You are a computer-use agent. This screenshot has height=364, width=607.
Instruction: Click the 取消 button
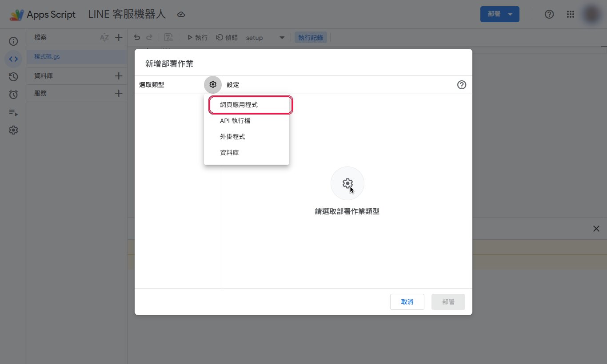407,302
